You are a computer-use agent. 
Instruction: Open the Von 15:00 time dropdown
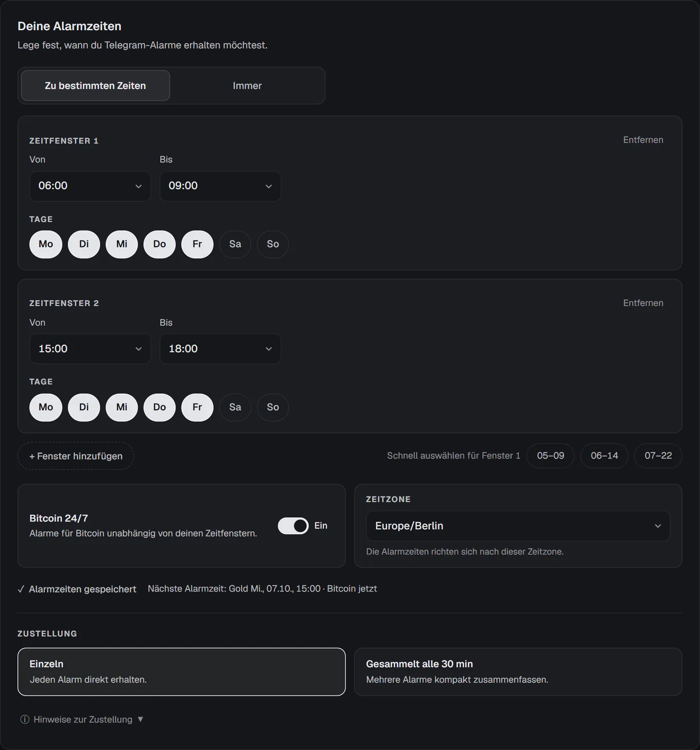pyautogui.click(x=90, y=349)
